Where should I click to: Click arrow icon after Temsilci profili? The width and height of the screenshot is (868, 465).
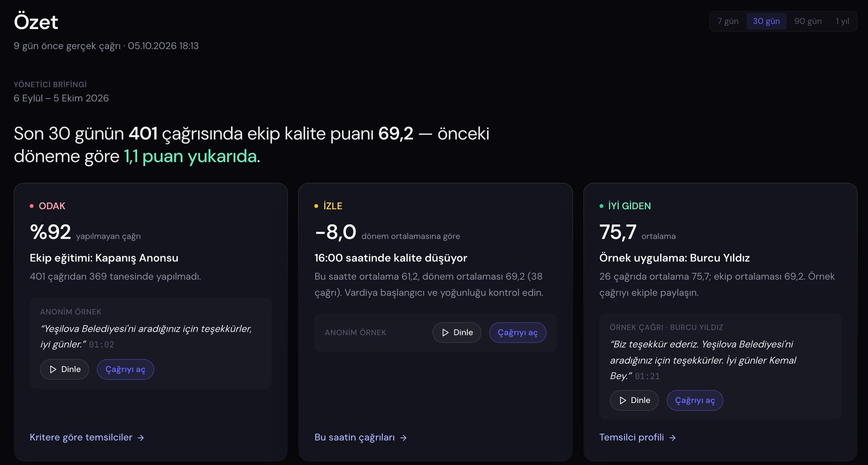[672, 438]
